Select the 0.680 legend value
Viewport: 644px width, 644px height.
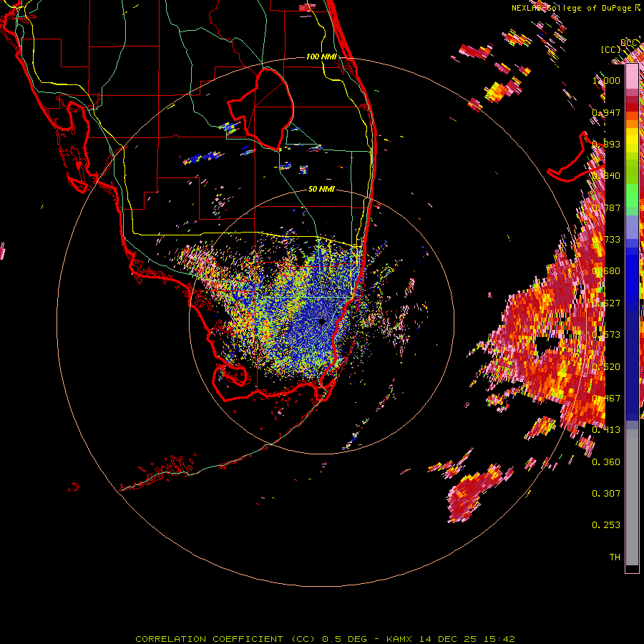(x=606, y=271)
